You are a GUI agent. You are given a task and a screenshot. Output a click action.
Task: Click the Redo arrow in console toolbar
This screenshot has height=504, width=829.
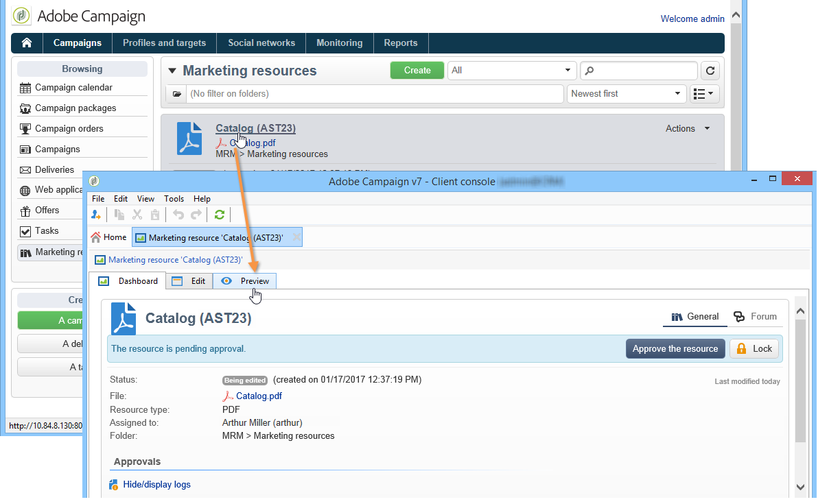point(196,215)
